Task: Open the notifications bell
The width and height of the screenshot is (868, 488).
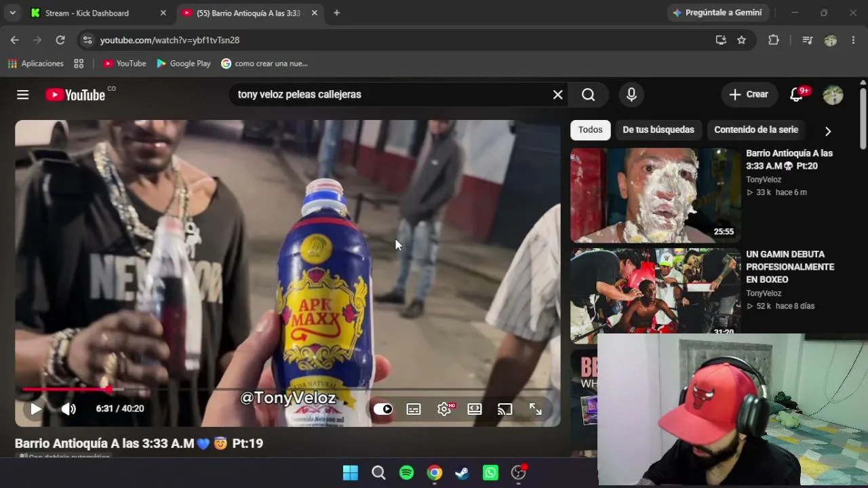Action: click(797, 95)
